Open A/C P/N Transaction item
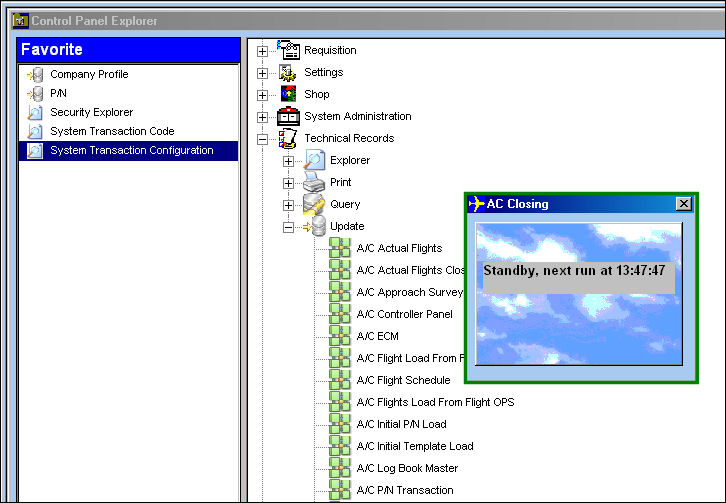The image size is (726, 503). tap(405, 490)
